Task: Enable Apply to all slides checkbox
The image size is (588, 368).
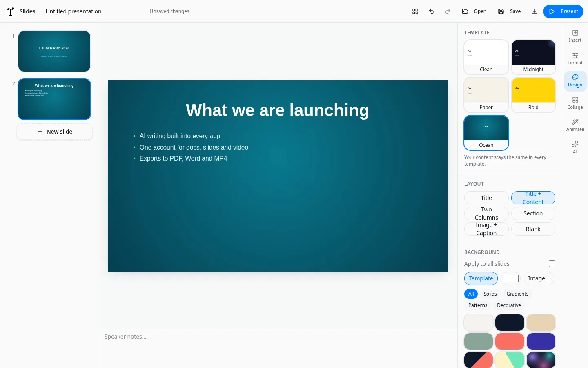Action: coord(552,264)
